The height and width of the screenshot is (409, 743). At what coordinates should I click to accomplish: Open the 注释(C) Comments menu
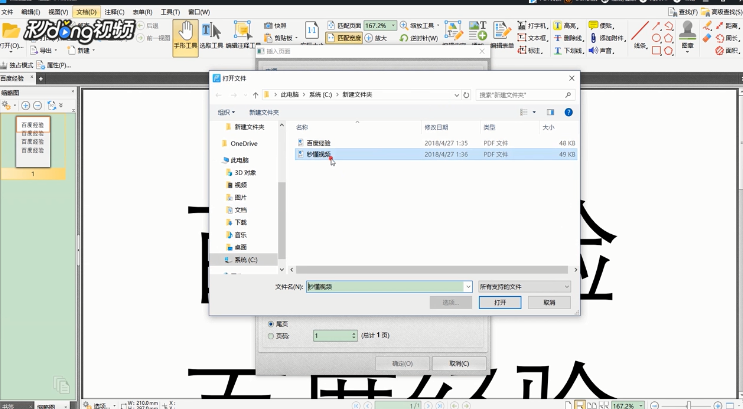[114, 12]
